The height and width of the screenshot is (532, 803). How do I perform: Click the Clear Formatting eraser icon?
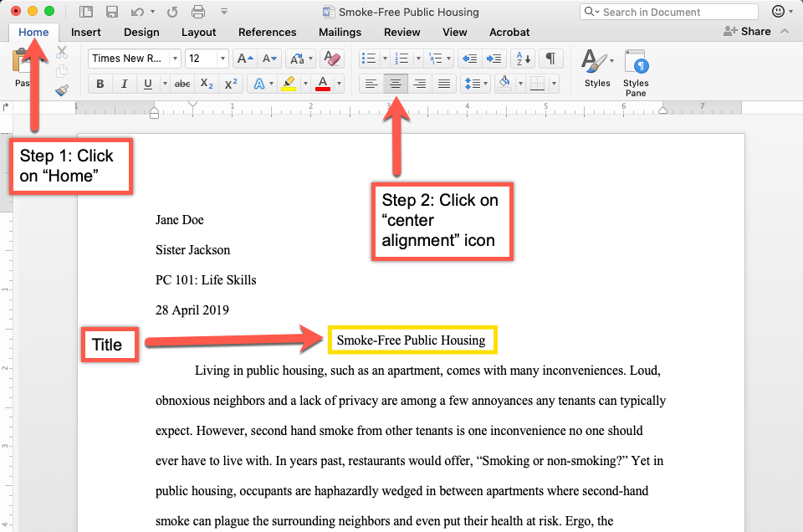(332, 59)
